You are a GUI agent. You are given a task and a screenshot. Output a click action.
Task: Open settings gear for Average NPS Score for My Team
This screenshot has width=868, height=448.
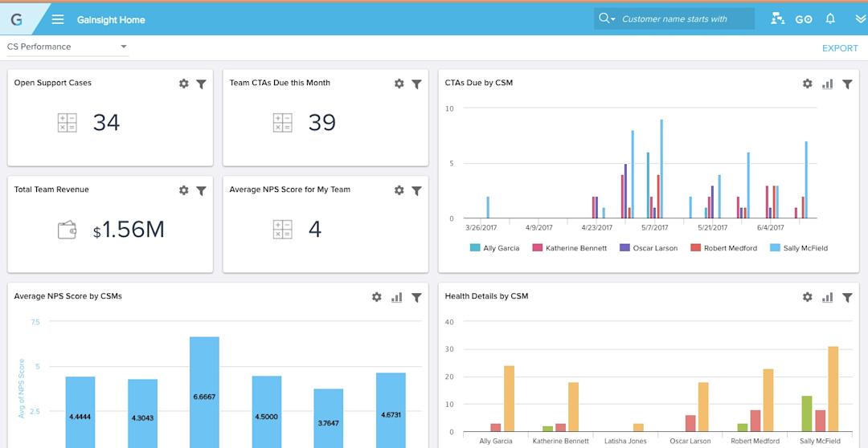tap(399, 190)
